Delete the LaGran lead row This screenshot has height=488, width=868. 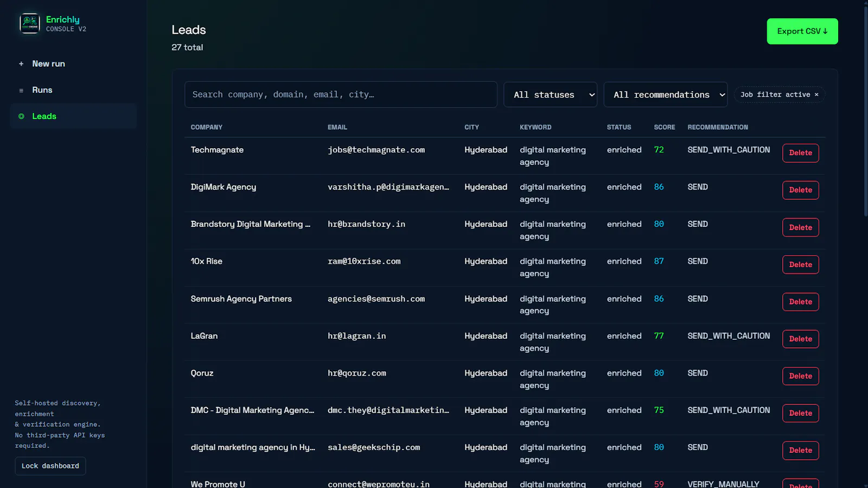tap(801, 339)
